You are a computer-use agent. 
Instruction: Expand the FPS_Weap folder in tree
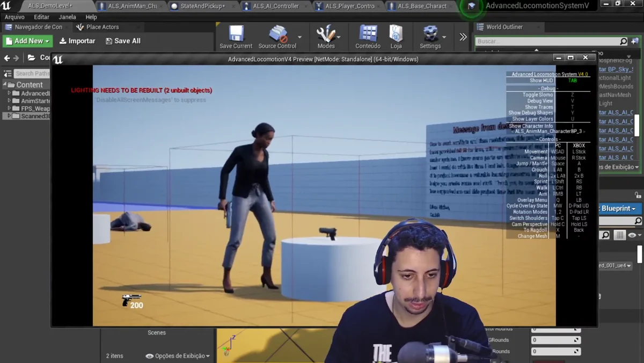point(9,108)
